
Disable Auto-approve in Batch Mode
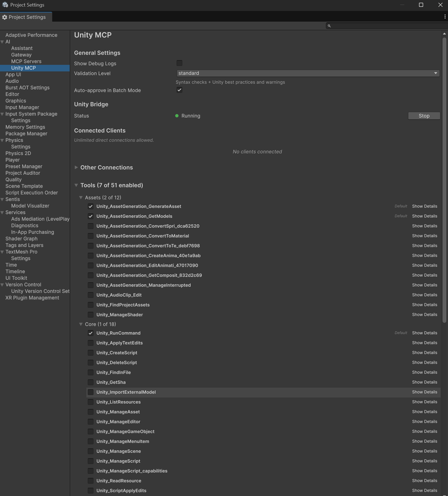coord(179,90)
